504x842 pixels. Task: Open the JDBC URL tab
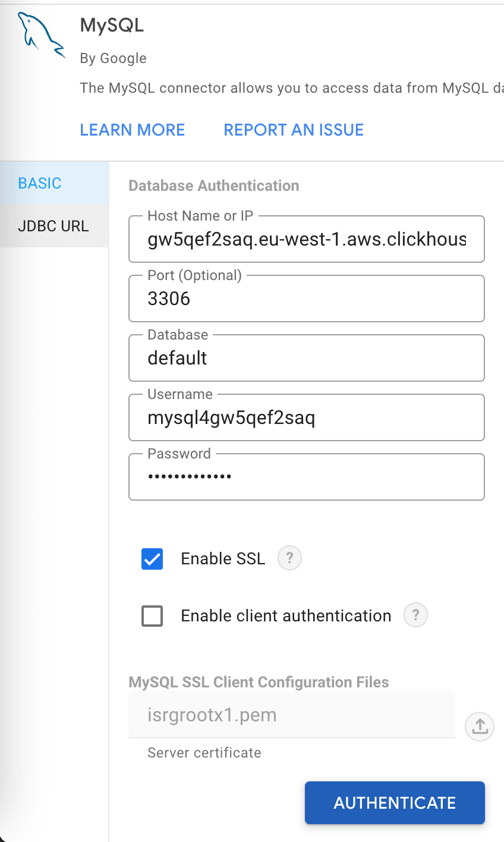click(53, 226)
